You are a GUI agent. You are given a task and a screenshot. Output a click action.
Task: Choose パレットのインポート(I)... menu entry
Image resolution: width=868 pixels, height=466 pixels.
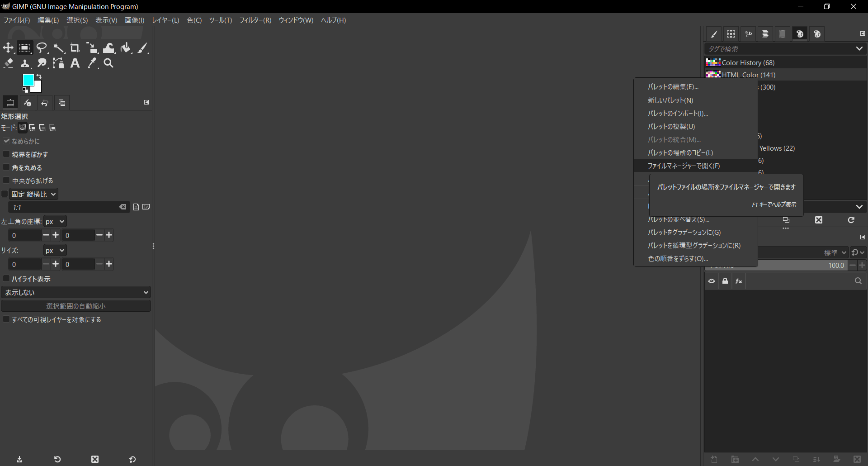click(696, 113)
